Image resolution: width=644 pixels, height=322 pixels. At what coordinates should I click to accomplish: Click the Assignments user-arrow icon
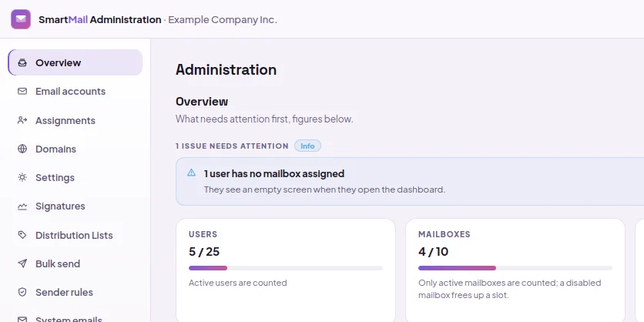point(22,120)
